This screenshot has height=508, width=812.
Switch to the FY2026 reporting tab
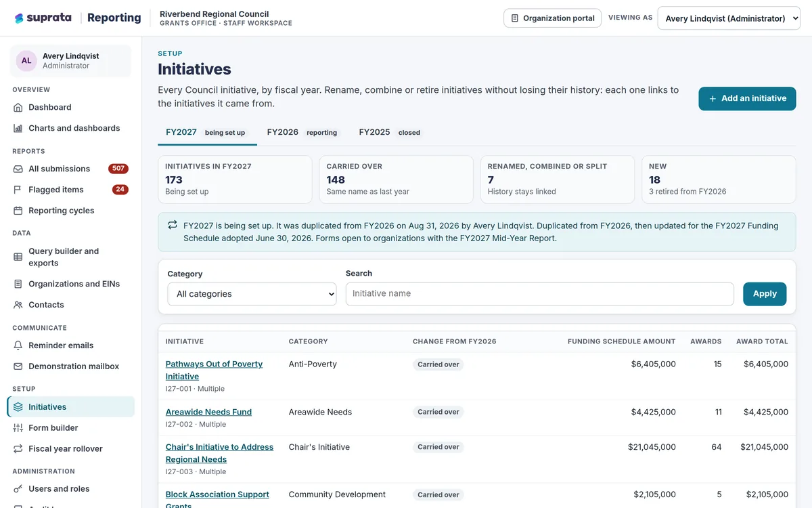click(x=302, y=133)
